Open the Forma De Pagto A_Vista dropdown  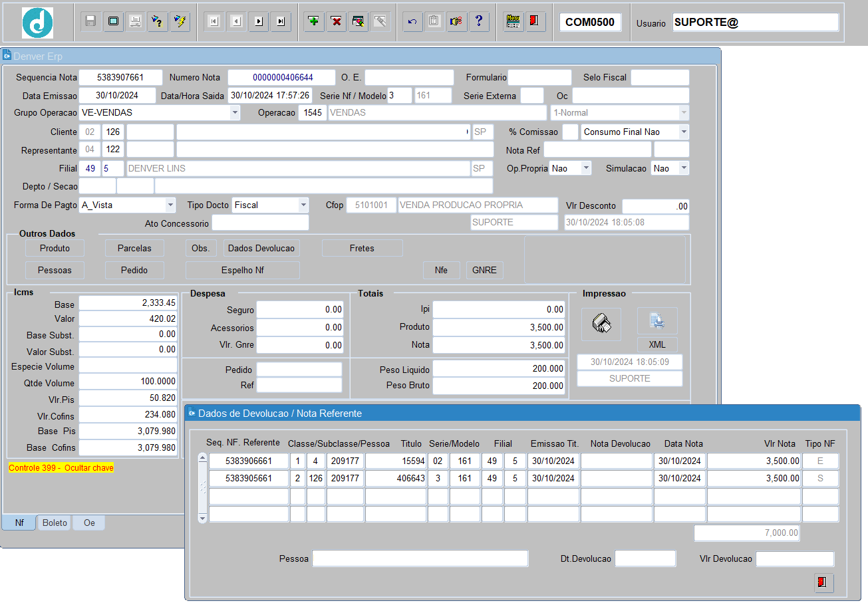170,205
